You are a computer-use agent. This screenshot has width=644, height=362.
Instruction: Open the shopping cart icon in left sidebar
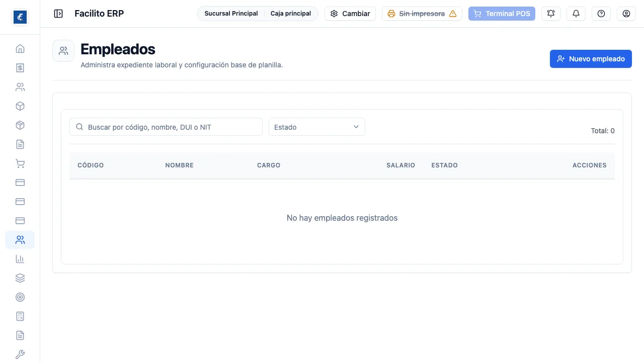[20, 163]
